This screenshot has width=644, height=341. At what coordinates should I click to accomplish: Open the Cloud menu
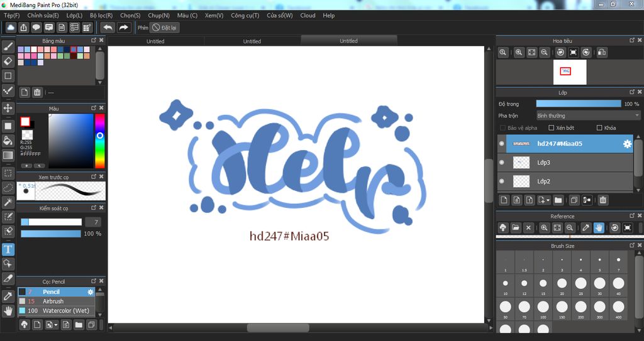pos(308,15)
